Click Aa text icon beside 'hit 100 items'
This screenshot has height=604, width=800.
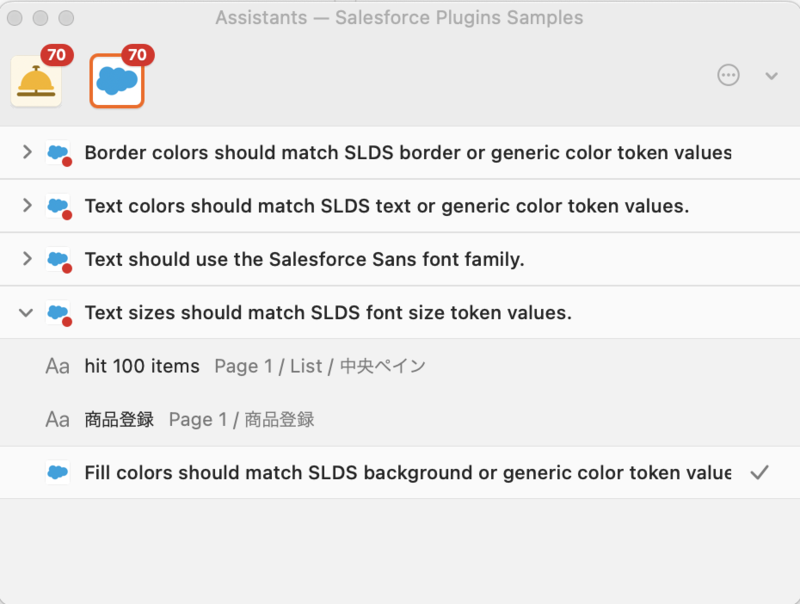57,366
